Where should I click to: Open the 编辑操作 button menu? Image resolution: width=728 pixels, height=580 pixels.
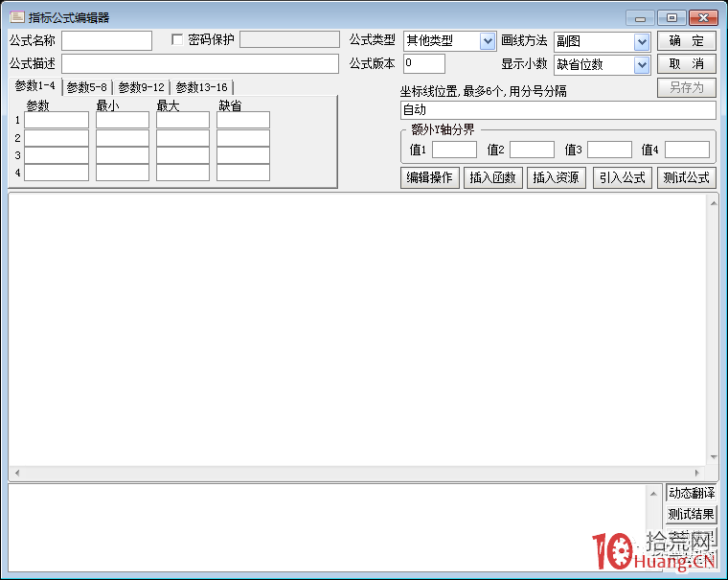(430, 177)
